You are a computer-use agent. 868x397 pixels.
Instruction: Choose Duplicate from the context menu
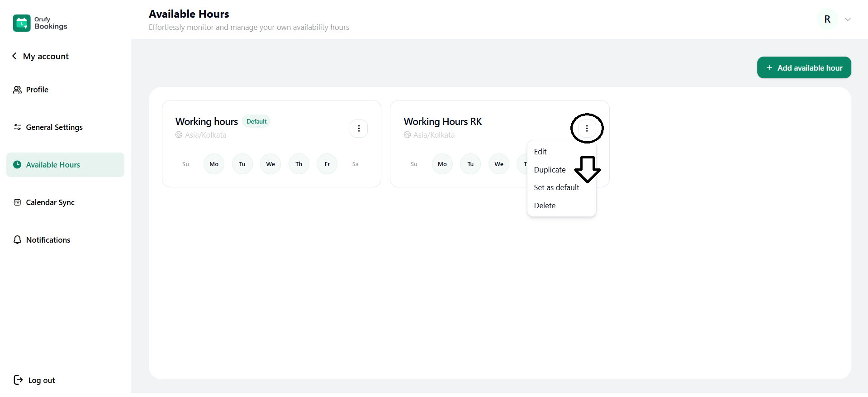click(x=550, y=170)
